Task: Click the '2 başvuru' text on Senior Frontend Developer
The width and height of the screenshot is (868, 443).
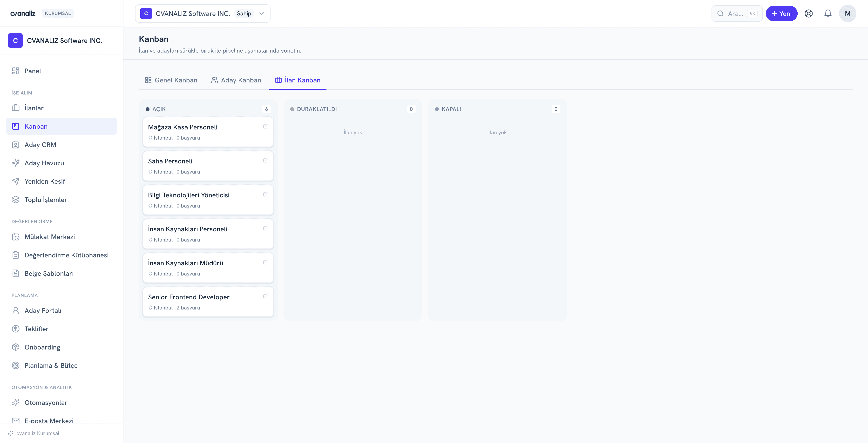Action: 188,308
